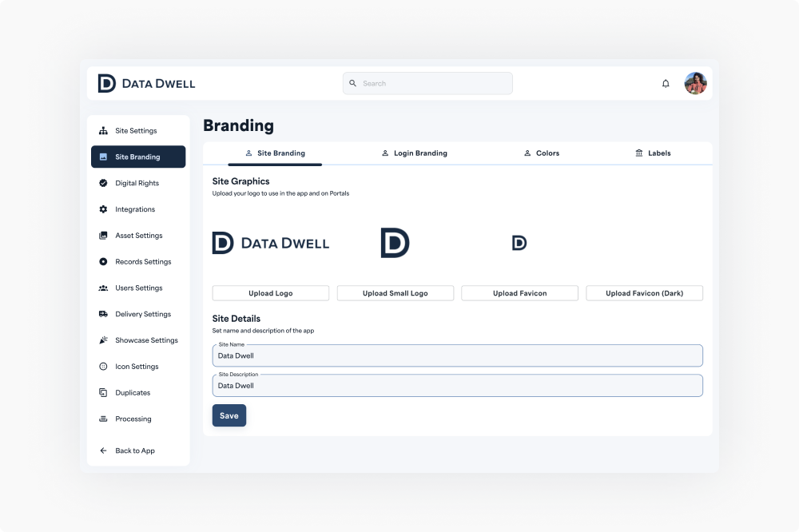Click the Records Settings disc icon

point(103,261)
